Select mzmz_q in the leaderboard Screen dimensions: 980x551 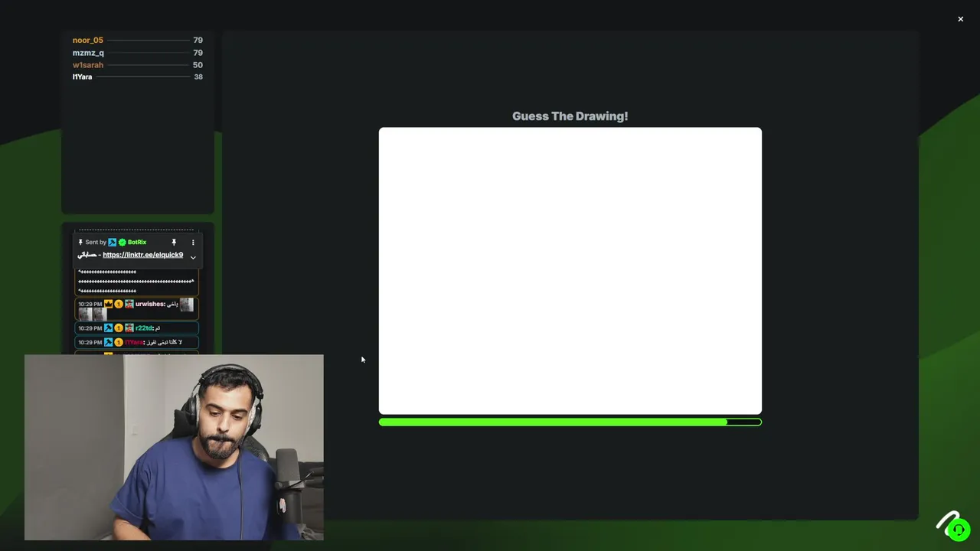coord(88,53)
